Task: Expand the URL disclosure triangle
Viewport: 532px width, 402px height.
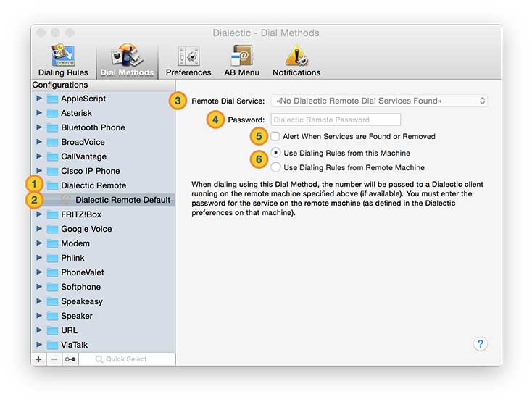Action: point(39,330)
